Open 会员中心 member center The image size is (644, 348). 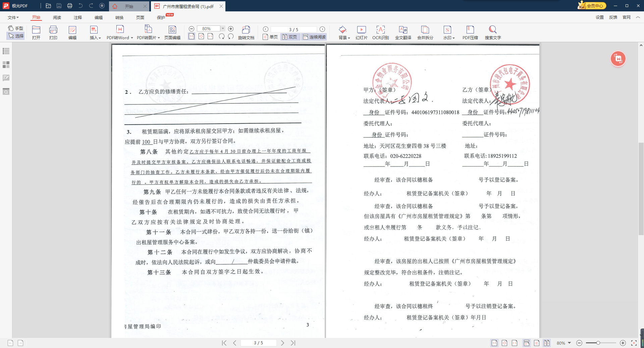[592, 6]
